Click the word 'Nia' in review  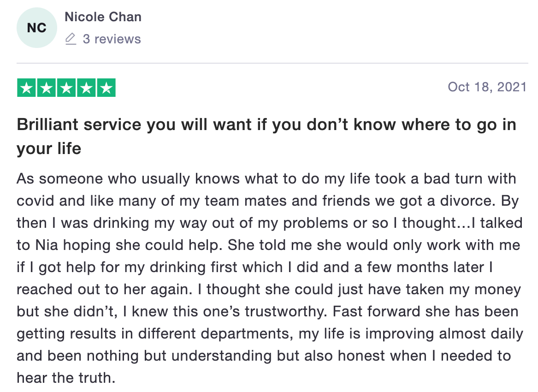click(x=47, y=245)
